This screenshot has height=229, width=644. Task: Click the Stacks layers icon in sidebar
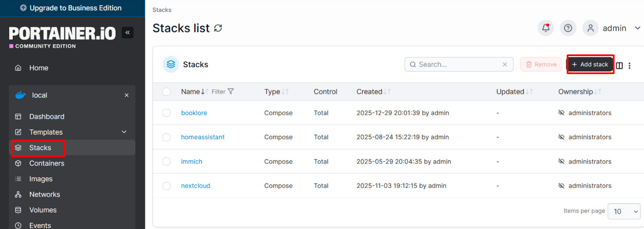click(x=18, y=148)
